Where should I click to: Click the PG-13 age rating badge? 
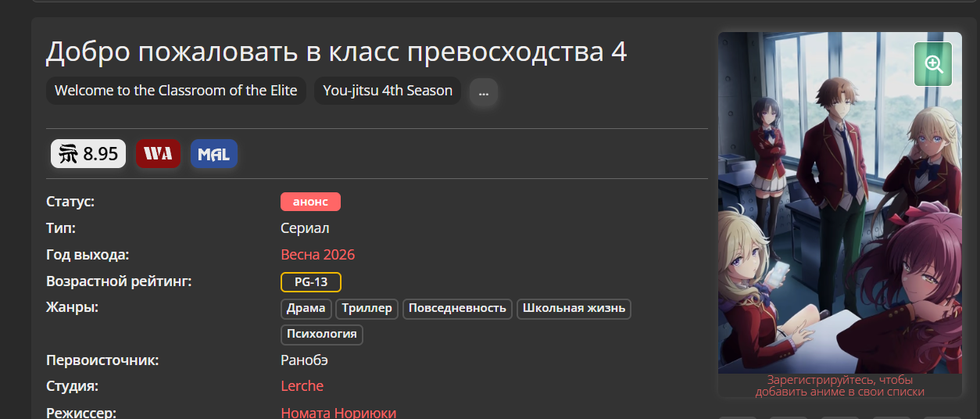tap(310, 282)
